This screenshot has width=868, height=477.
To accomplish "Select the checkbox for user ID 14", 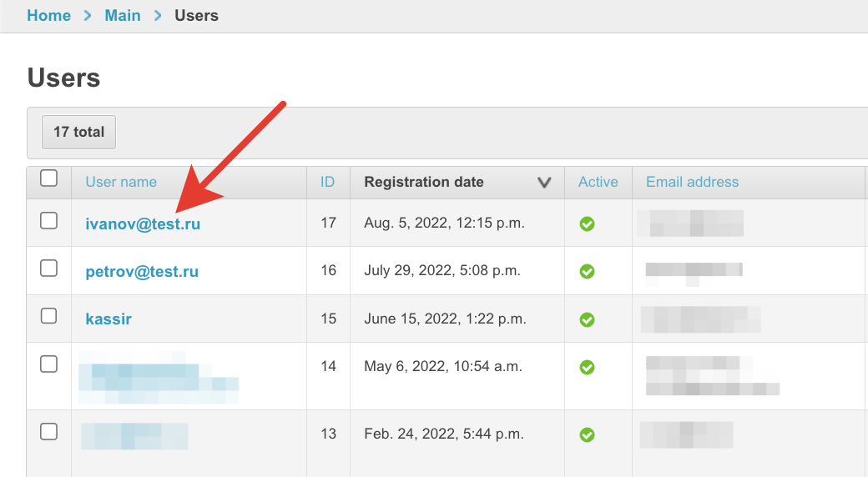I will tap(49, 364).
